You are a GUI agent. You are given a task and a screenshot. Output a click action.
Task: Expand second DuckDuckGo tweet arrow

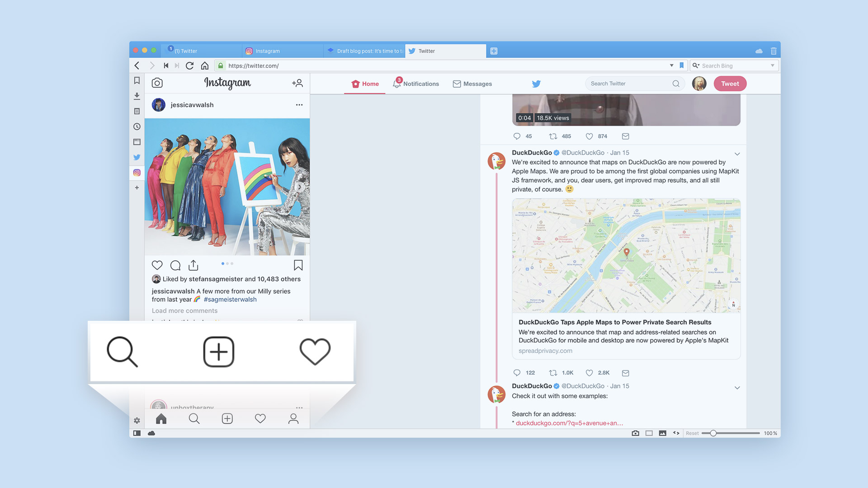736,387
